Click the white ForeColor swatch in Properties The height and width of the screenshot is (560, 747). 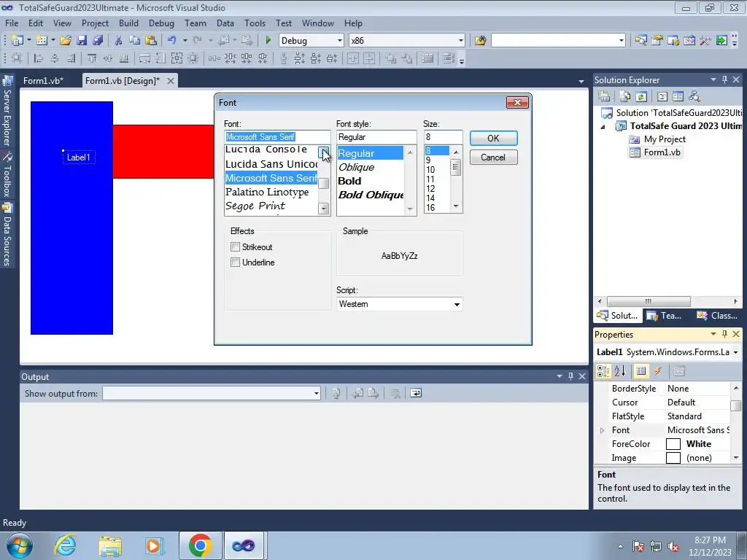[x=673, y=444]
